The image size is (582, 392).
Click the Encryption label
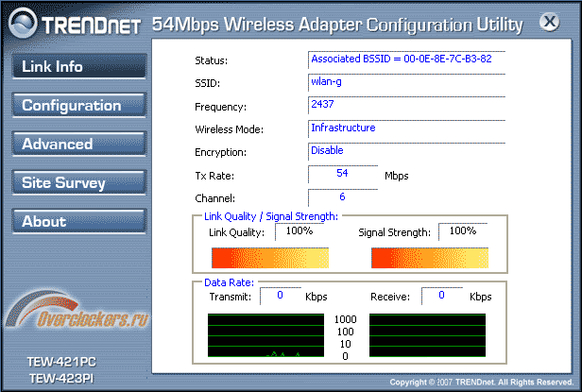220,152
